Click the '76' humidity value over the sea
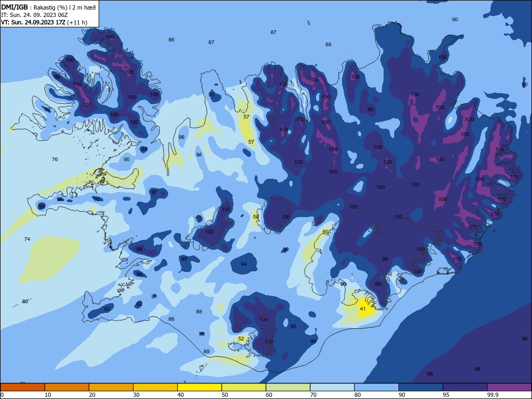 tap(55, 159)
